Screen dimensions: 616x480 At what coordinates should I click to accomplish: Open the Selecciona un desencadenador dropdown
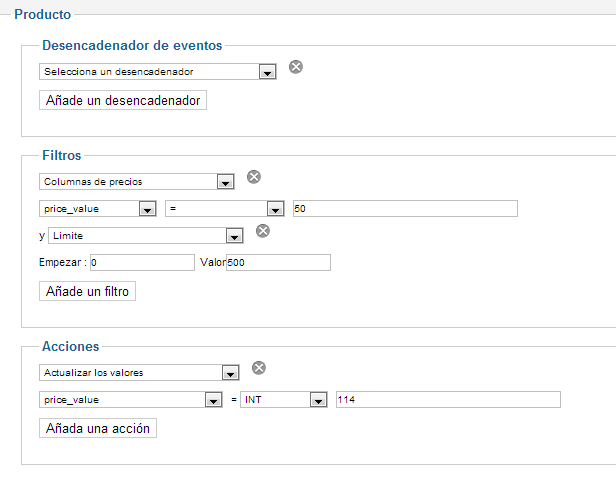pos(157,72)
